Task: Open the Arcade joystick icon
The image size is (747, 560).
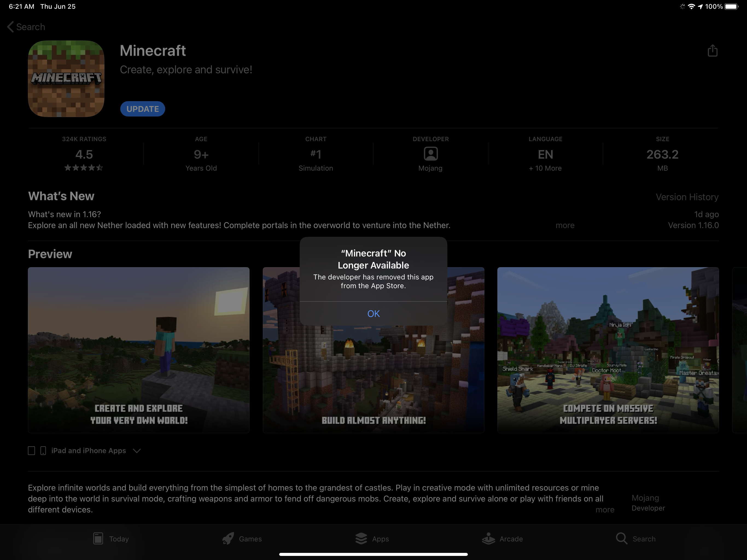Action: coord(488,538)
